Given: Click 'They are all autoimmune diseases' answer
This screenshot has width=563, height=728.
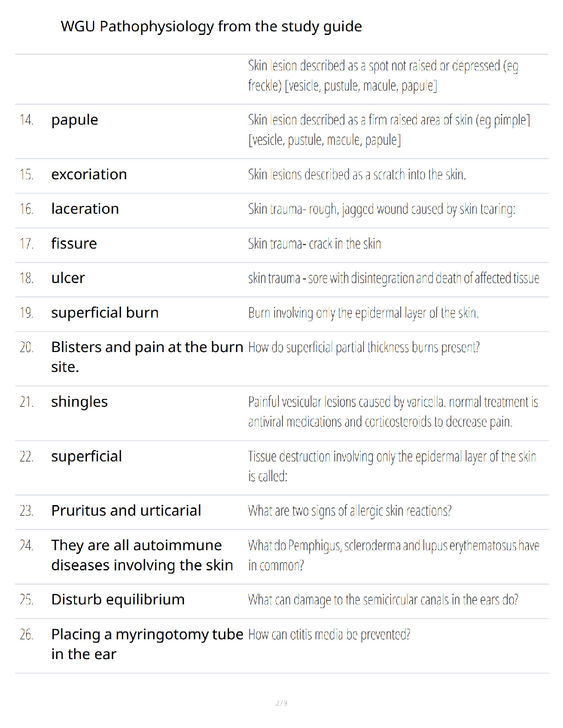Looking at the screenshot, I should [x=142, y=555].
